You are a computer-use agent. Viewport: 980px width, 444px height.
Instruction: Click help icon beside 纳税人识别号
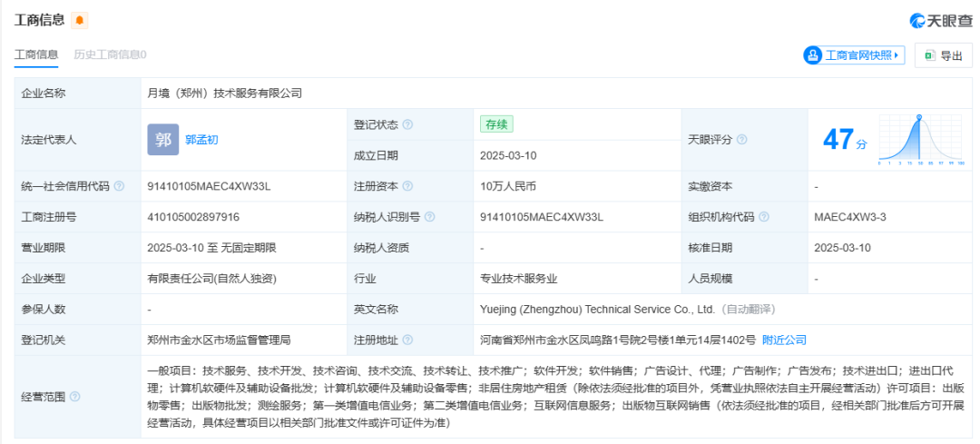pyautogui.click(x=430, y=217)
